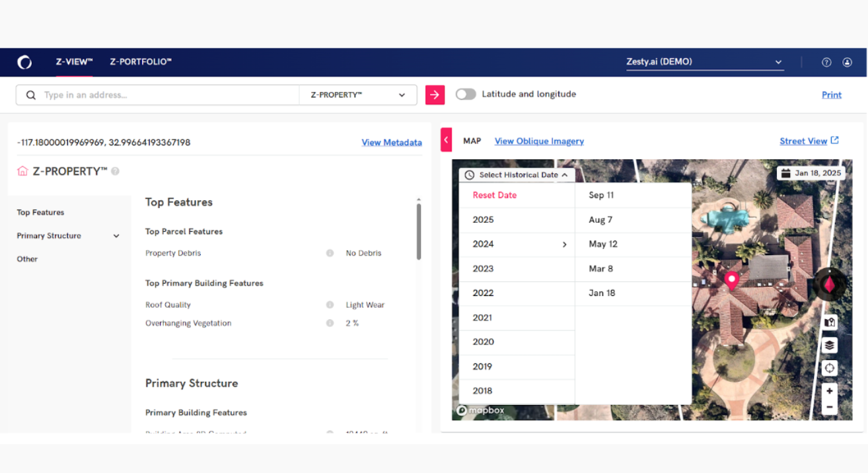Open the Z-PROPERTY search type dropdown
This screenshot has height=473, width=868.
[x=358, y=95]
